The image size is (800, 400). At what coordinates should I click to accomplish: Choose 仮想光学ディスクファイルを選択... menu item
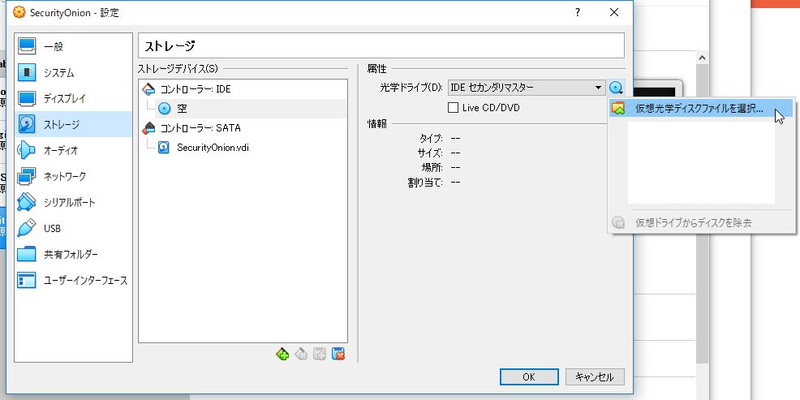pos(701,108)
